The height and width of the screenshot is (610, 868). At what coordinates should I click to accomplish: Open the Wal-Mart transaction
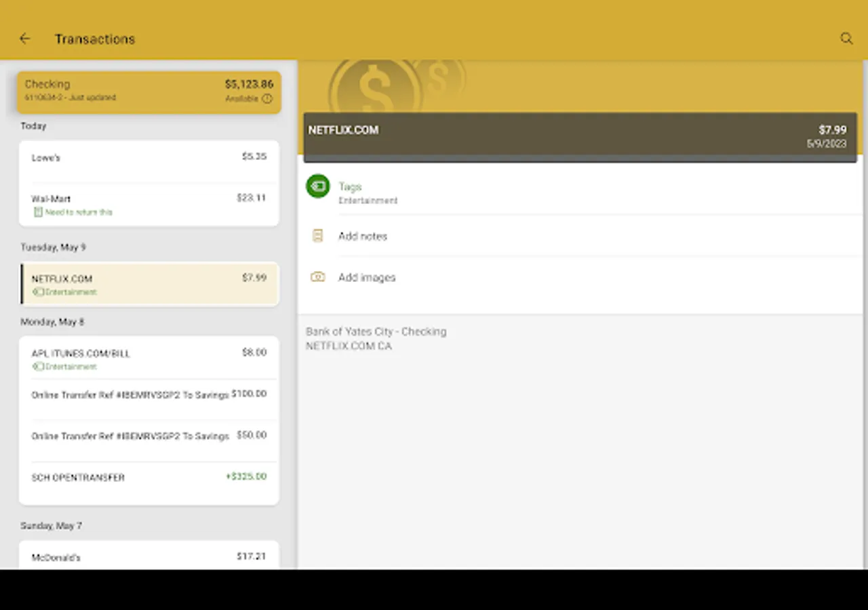click(149, 204)
